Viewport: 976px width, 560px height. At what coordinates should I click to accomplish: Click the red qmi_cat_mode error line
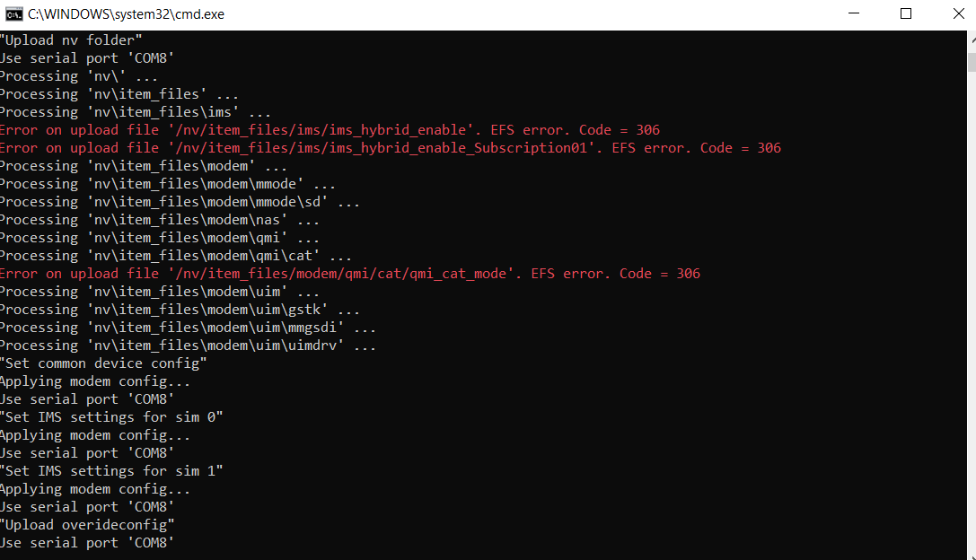pos(350,274)
